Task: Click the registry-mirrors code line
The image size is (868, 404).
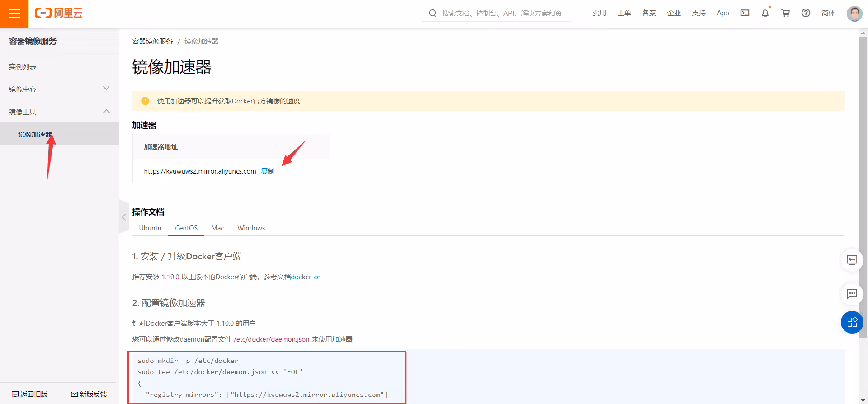Action: point(267,395)
